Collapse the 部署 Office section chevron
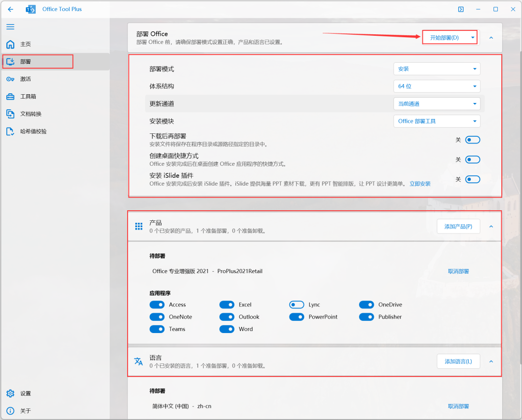 [x=491, y=38]
